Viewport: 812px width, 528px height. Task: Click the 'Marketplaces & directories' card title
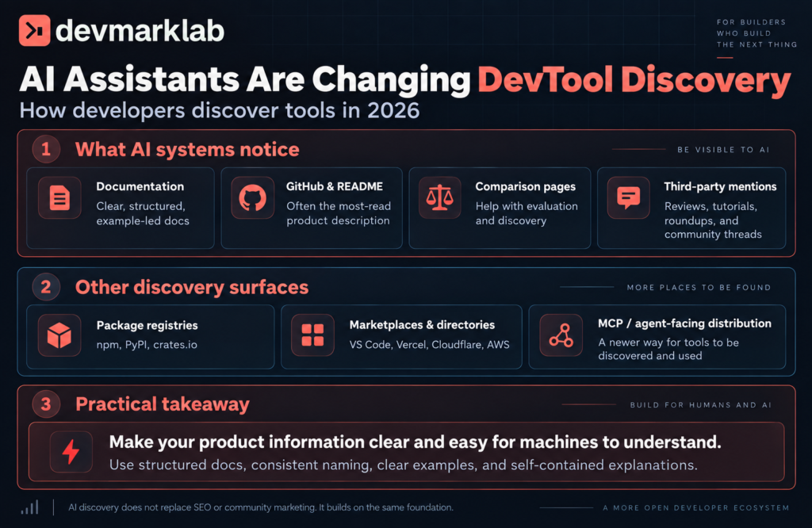click(422, 324)
